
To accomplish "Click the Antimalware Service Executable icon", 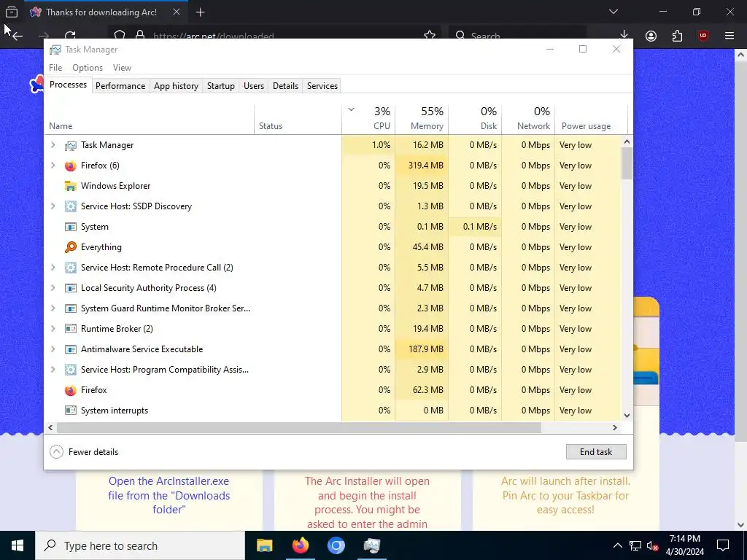I will (x=71, y=349).
